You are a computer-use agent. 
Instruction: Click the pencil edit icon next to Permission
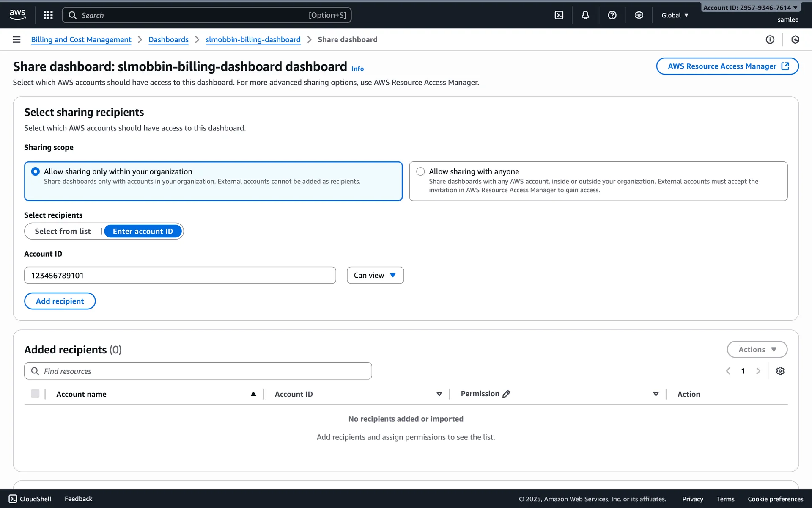(x=506, y=394)
